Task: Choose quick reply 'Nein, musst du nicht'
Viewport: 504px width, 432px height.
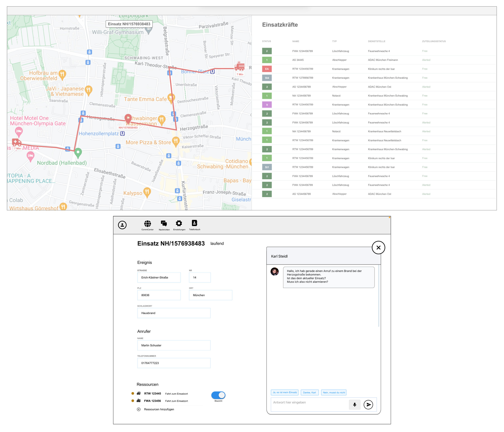Action: [x=334, y=392]
